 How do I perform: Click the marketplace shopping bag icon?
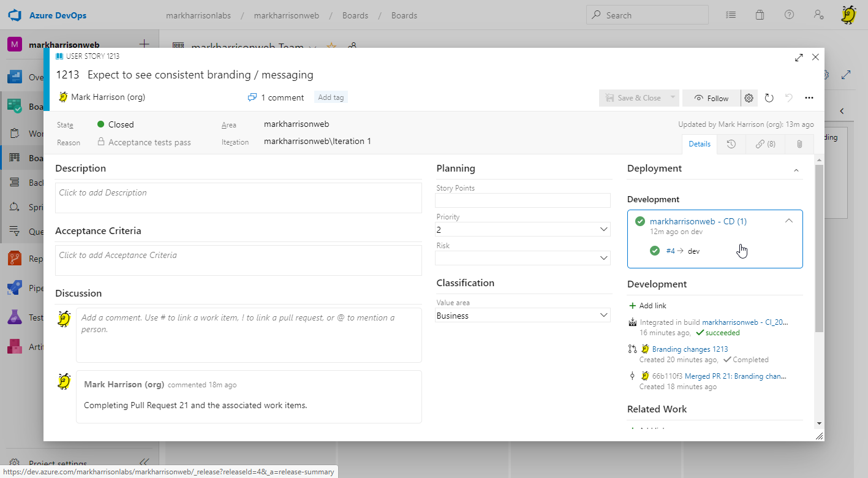[760, 15]
